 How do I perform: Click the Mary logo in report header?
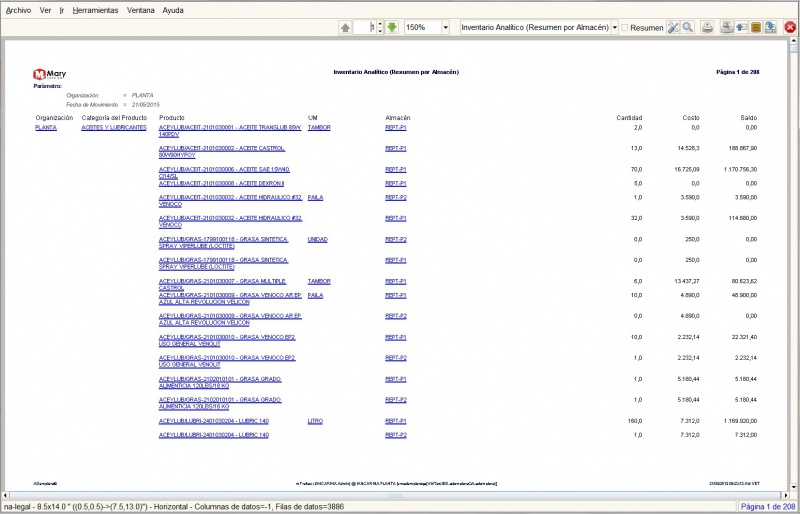tap(49, 75)
